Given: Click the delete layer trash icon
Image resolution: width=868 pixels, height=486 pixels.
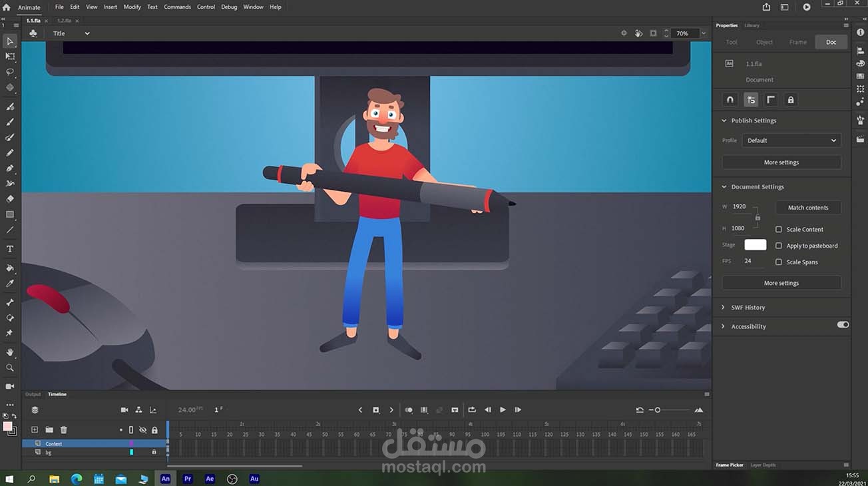Looking at the screenshot, I should (x=64, y=430).
